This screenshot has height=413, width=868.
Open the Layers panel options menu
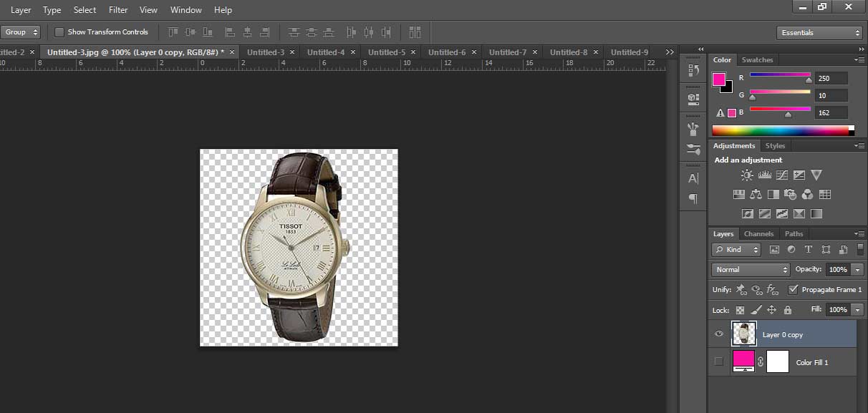click(859, 234)
